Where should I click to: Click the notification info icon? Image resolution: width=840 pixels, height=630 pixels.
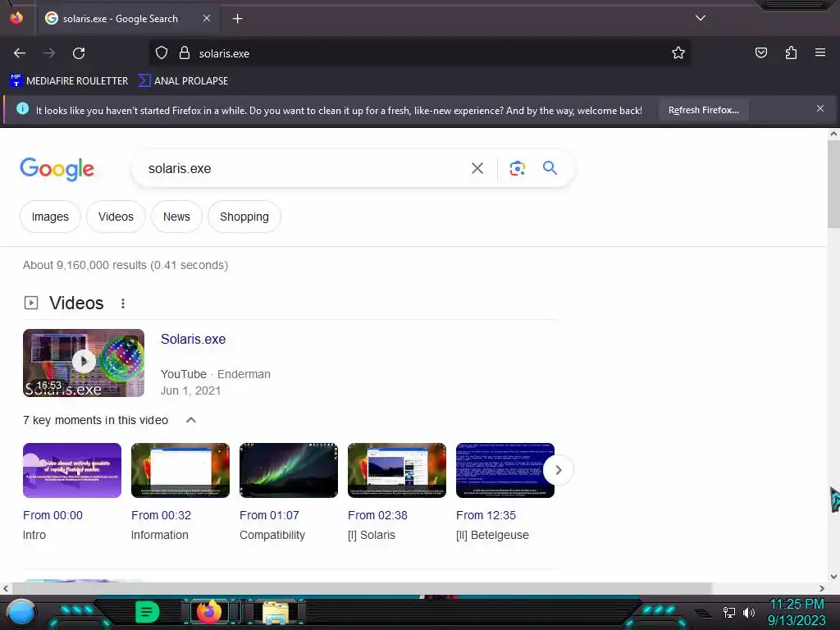pos(22,109)
